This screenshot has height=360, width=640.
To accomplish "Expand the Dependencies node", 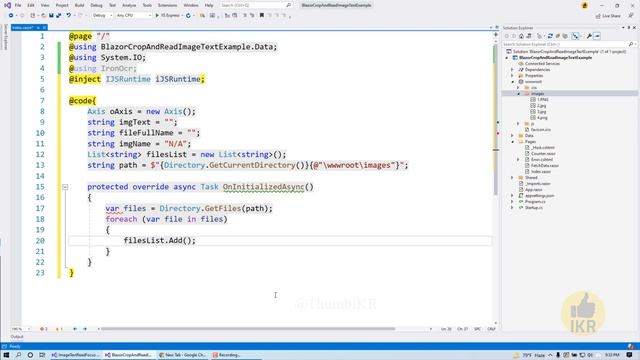I will click(x=512, y=70).
